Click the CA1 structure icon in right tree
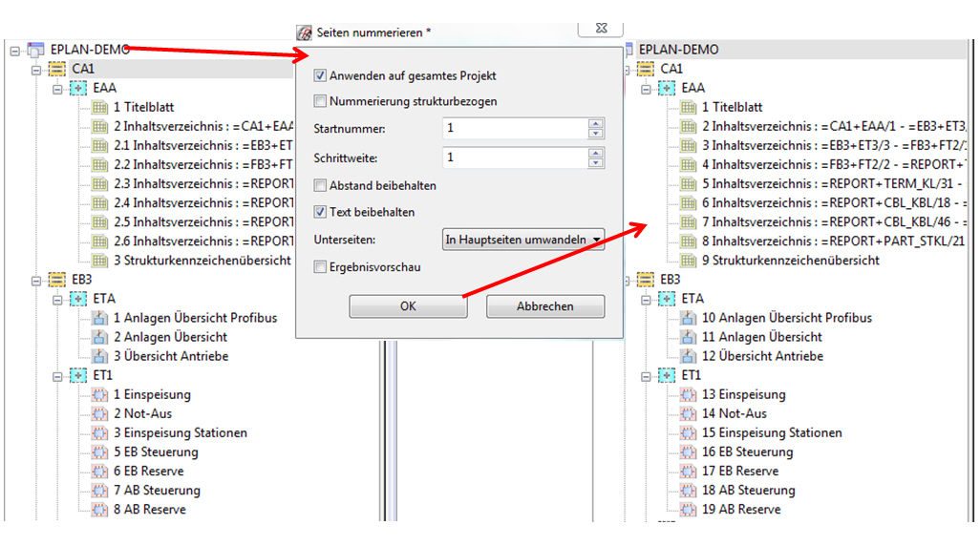Image resolution: width=980 pixels, height=546 pixels. pyautogui.click(x=646, y=69)
